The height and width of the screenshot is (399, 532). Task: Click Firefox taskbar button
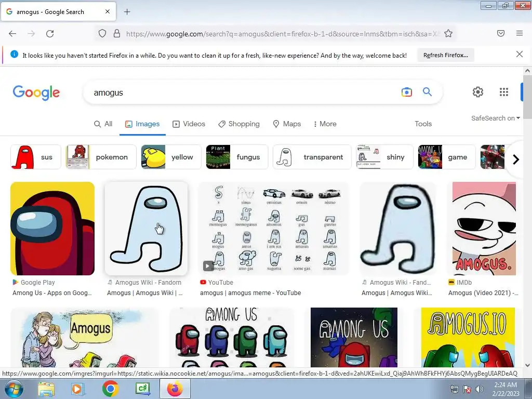coord(175,389)
